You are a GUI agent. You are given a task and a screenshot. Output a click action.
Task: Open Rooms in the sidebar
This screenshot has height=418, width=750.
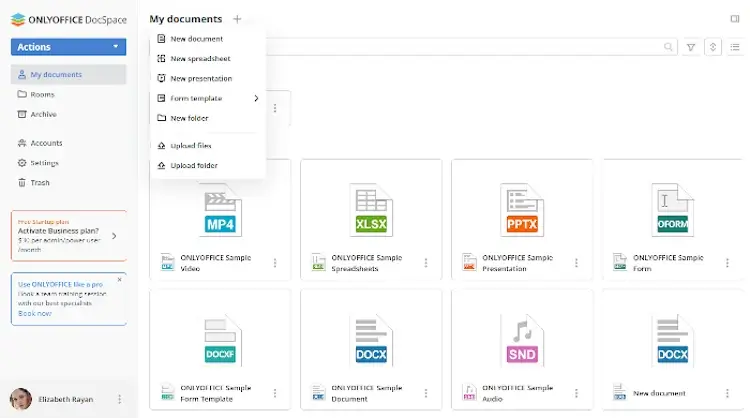pyautogui.click(x=68, y=95)
